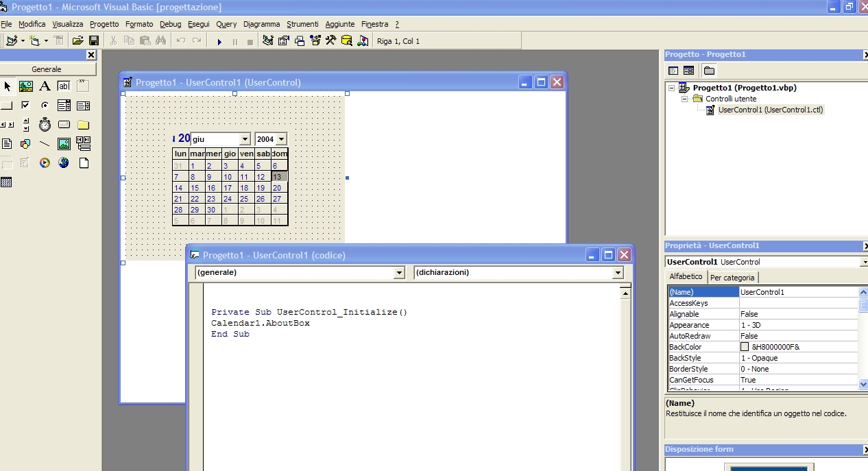This screenshot has width=868, height=471.
Task: Open the (generale) object dropdown in code window
Action: (399, 273)
